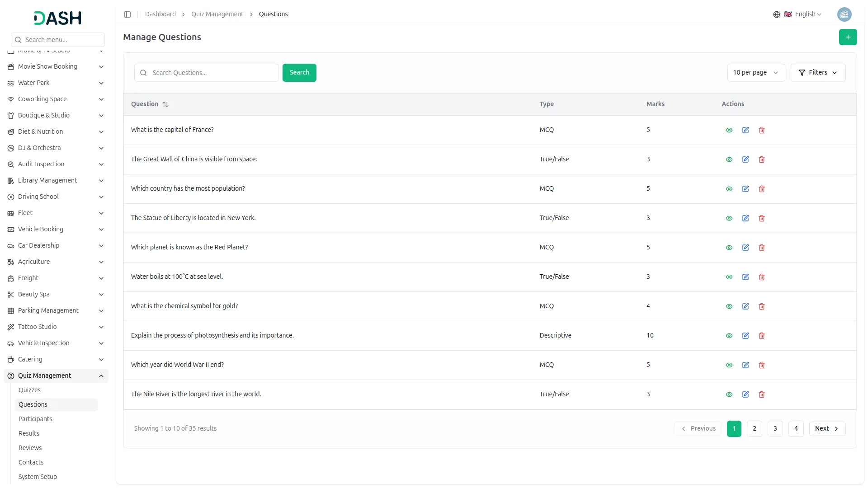
Task: Click the green add question plus button
Action: pyautogui.click(x=848, y=37)
